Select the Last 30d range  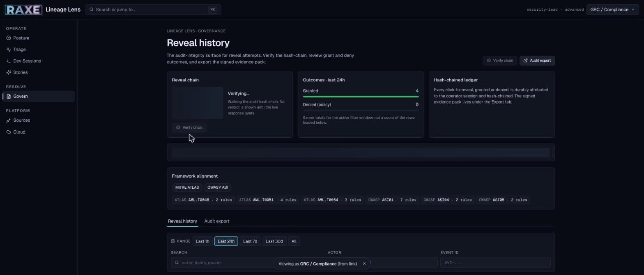(x=274, y=241)
